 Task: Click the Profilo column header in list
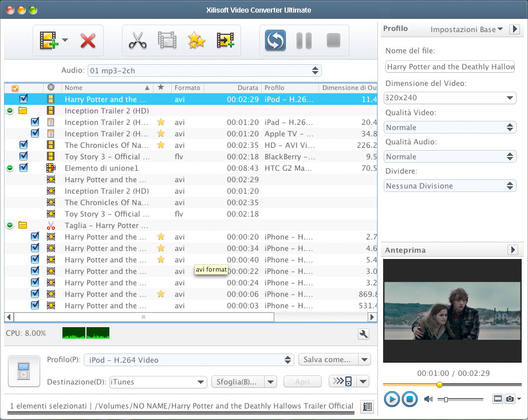tap(290, 88)
